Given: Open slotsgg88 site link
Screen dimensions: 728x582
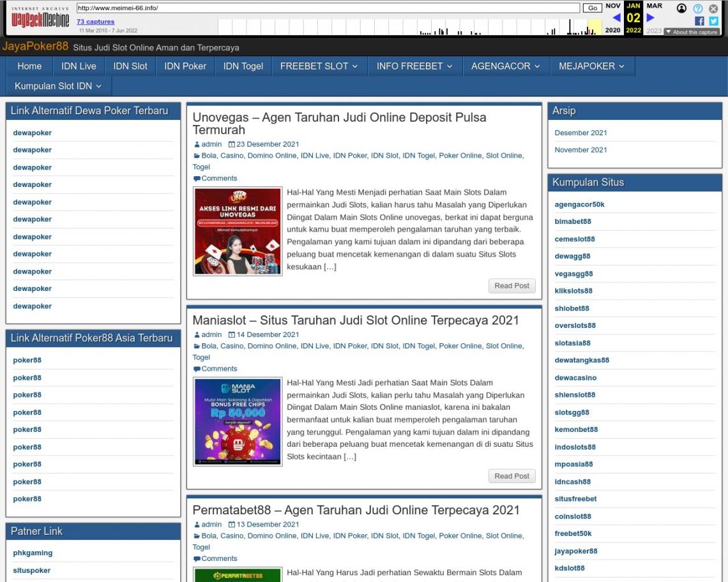Looking at the screenshot, I should click(x=572, y=412).
